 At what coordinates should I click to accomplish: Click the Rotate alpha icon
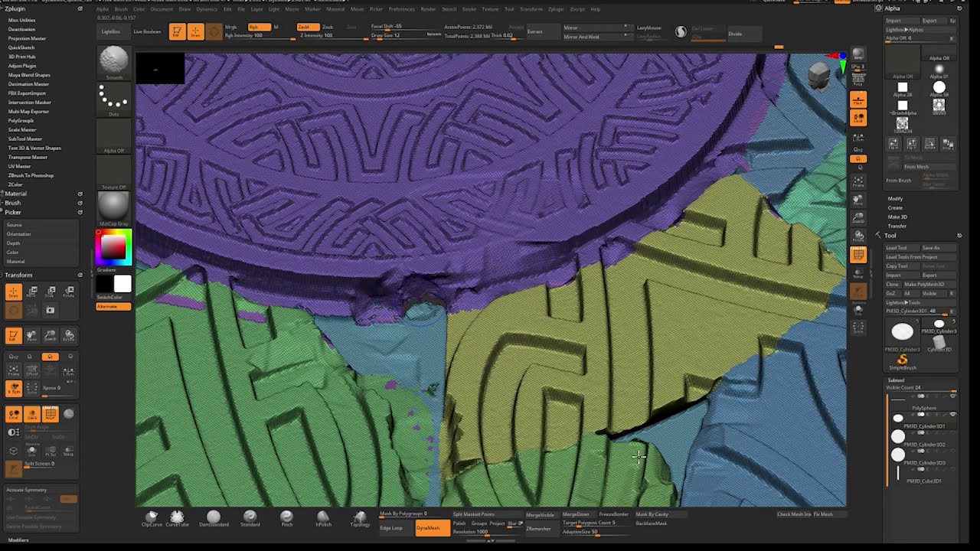point(930,144)
